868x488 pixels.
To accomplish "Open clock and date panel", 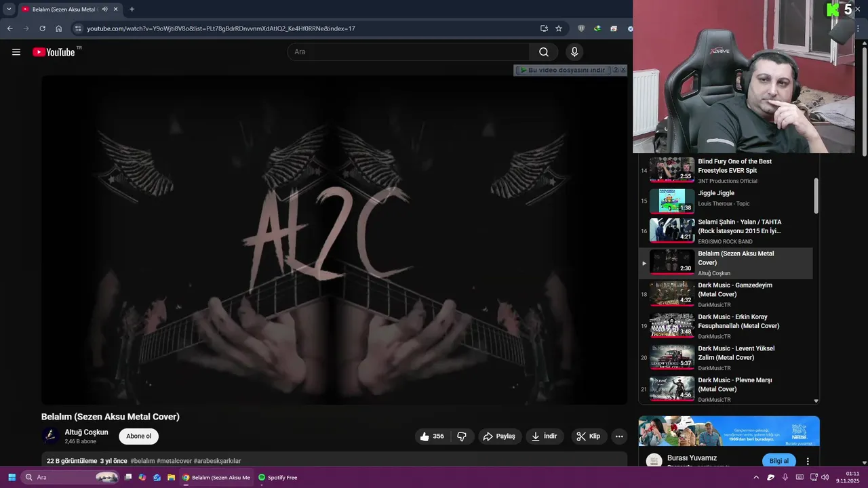I will [848, 477].
